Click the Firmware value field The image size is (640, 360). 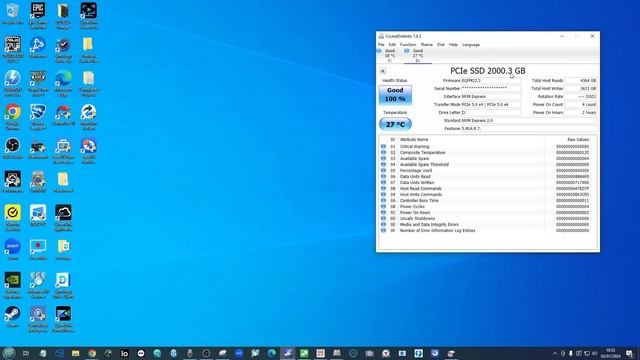[491, 80]
